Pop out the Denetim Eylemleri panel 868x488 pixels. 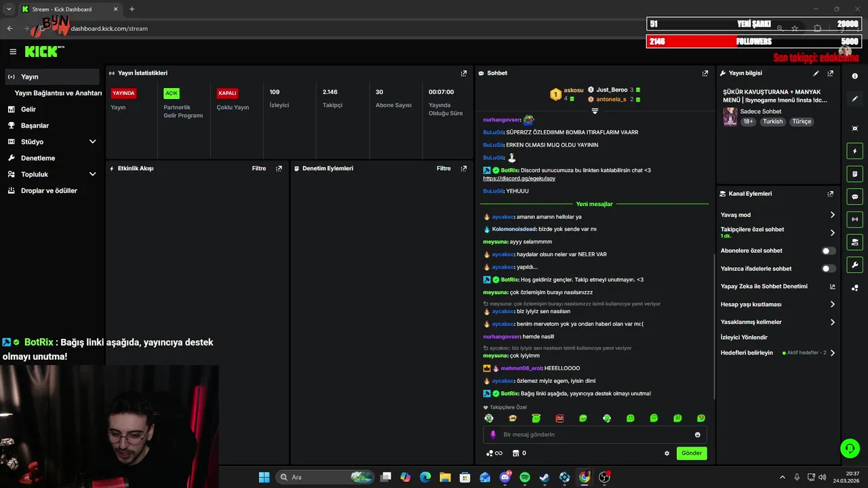(464, 168)
